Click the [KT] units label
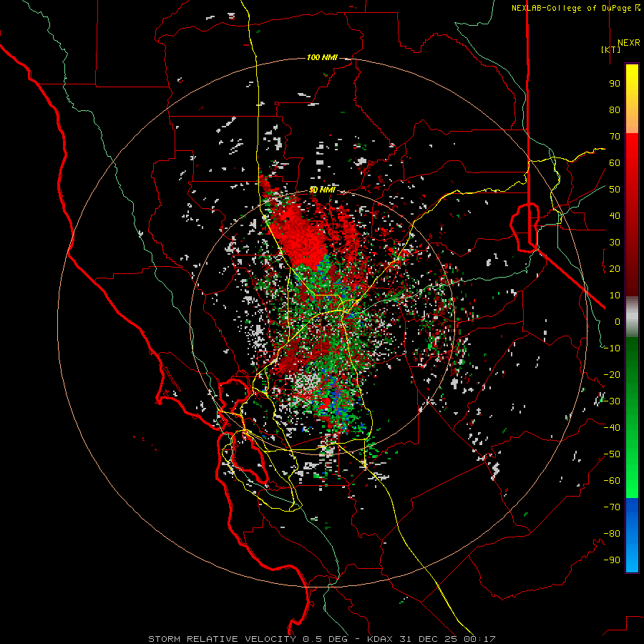 tap(610, 49)
